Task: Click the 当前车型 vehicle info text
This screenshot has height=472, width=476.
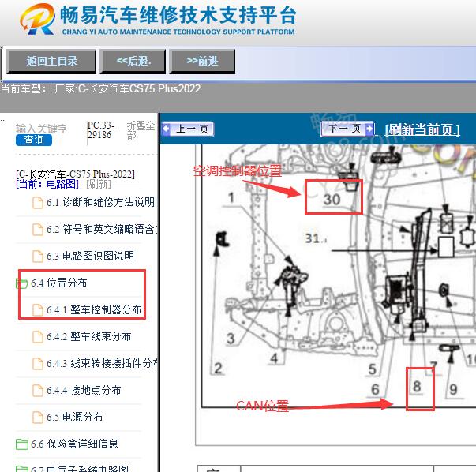Action: pos(100,89)
